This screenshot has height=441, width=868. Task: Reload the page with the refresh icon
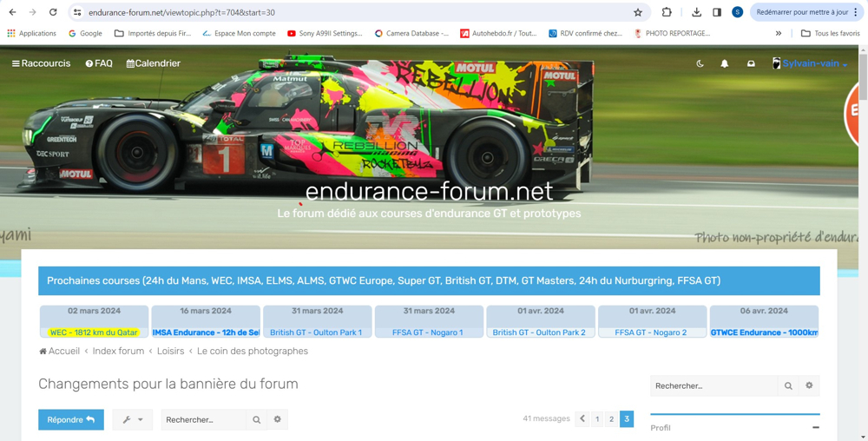pos(53,12)
